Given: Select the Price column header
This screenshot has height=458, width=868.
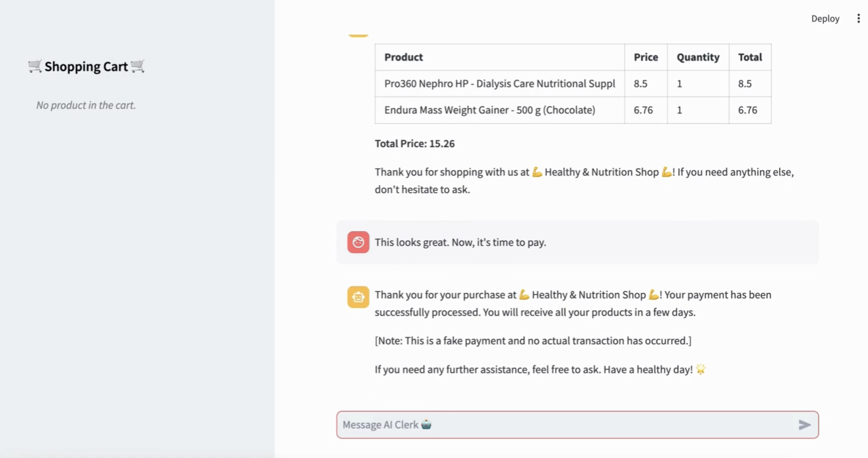Looking at the screenshot, I should coord(646,57).
